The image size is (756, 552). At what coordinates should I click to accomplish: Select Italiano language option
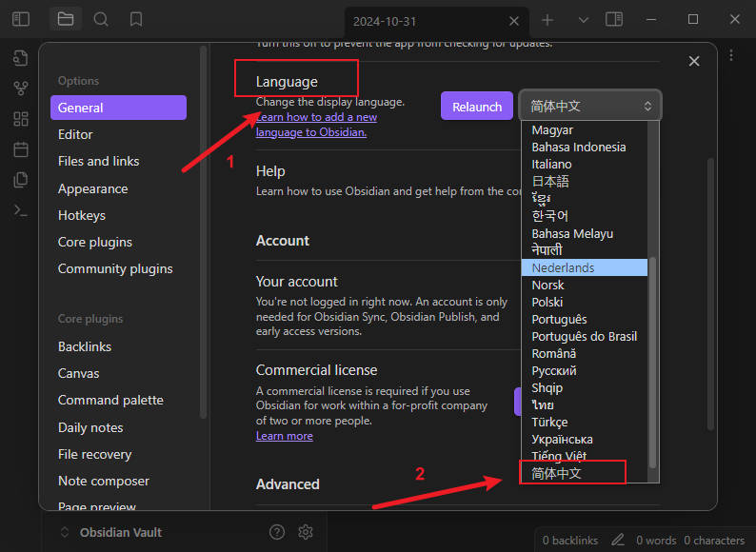coord(584,165)
